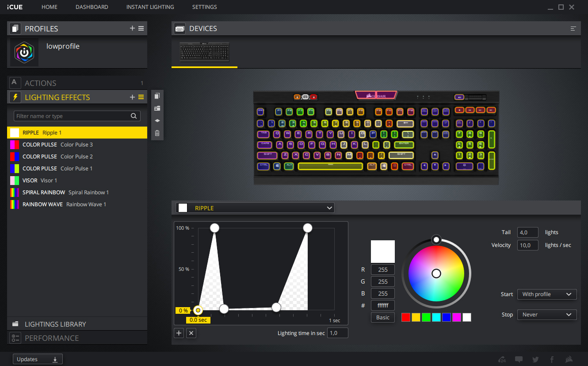Collapse the Lighting Effects section
Image resolution: width=588 pixels, height=366 pixels.
click(x=57, y=97)
